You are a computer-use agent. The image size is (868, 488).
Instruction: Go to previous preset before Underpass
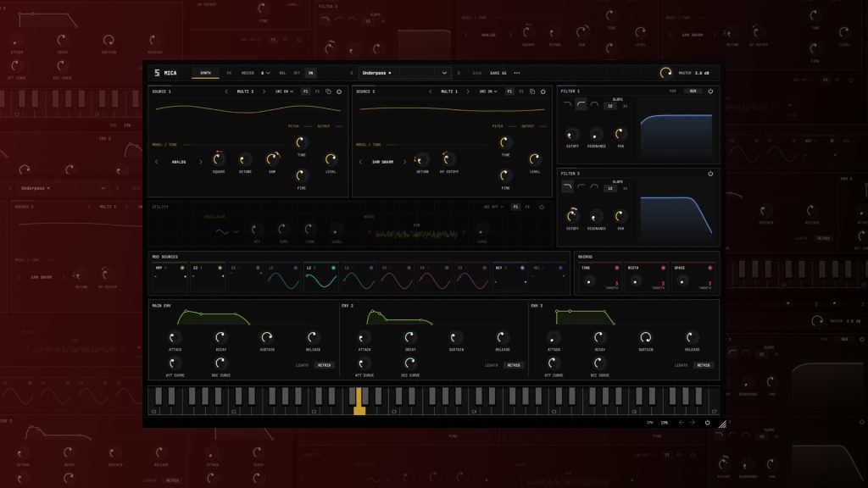point(352,73)
